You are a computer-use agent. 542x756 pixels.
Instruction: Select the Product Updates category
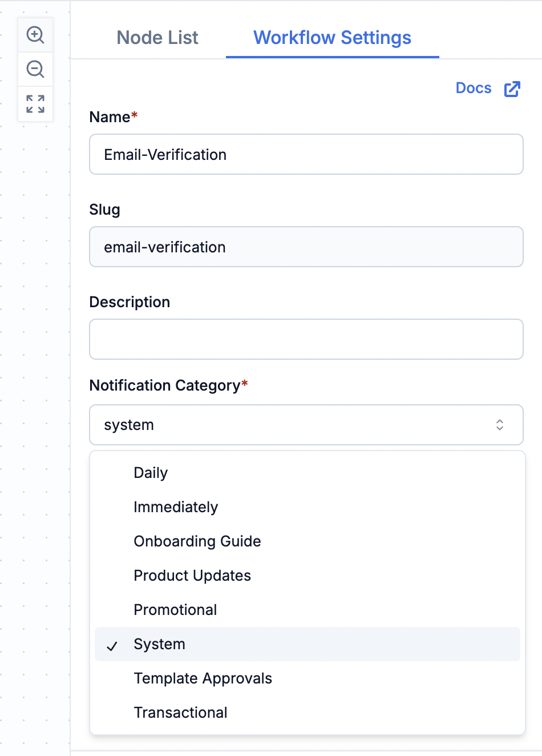coord(192,576)
